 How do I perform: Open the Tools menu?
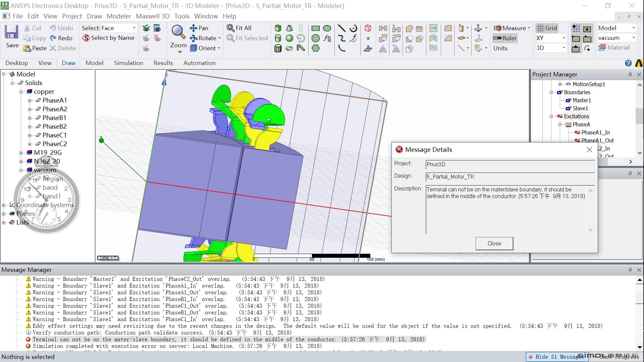pos(182,16)
